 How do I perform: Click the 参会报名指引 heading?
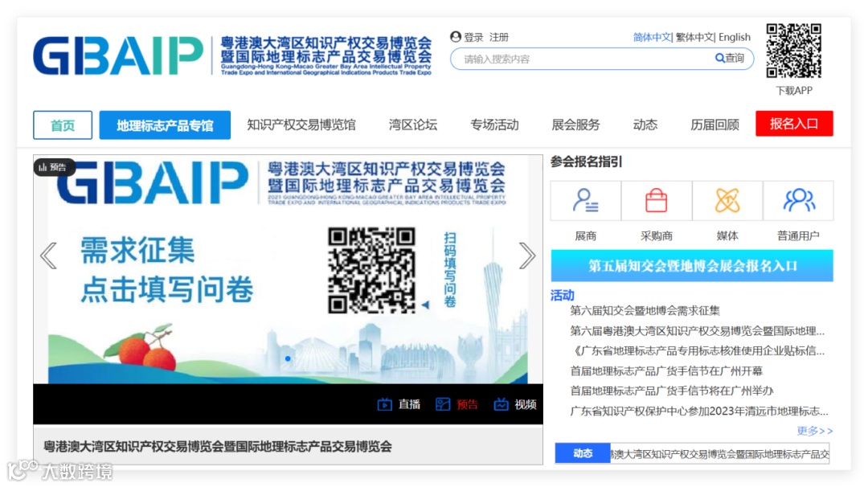tap(586, 162)
